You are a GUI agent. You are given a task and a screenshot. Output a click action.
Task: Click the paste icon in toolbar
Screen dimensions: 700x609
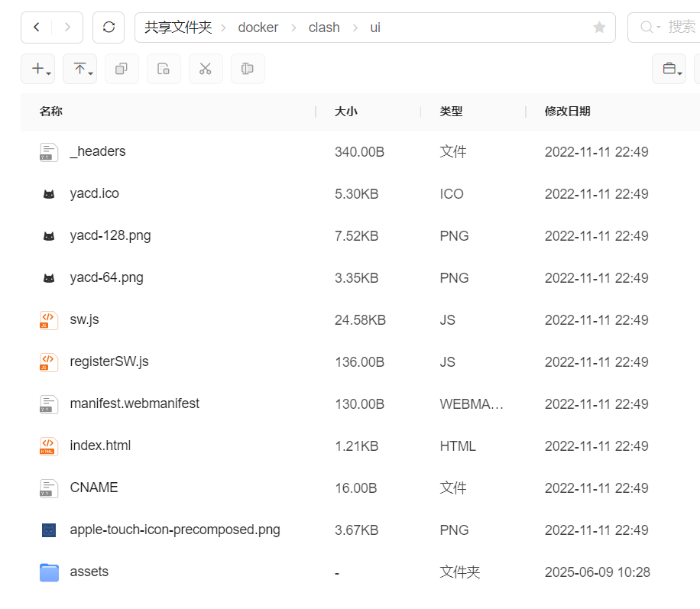[x=164, y=69]
